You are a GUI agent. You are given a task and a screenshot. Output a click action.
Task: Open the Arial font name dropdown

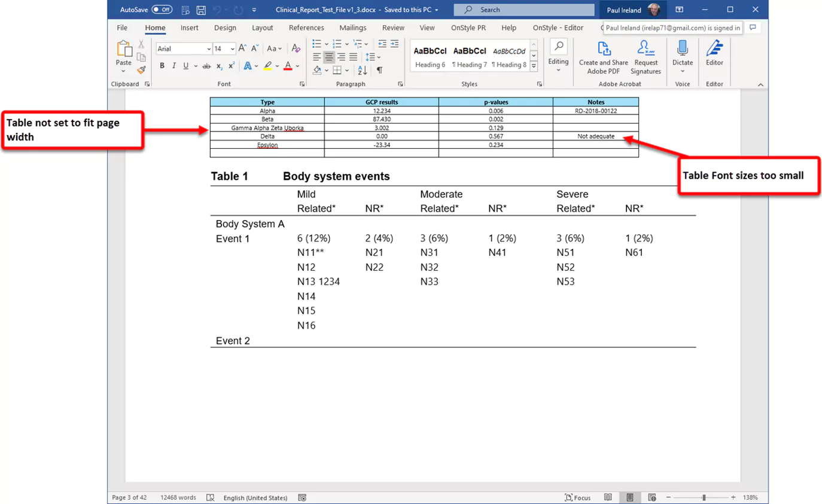[x=209, y=49]
